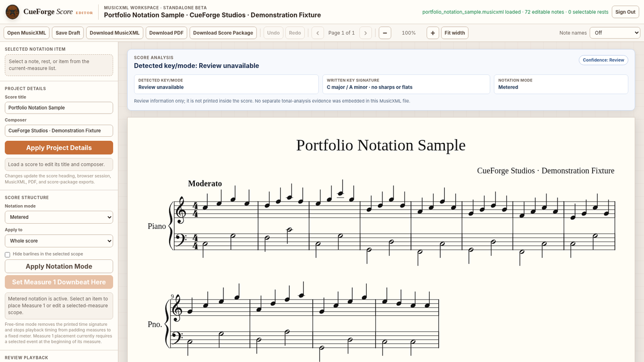
Task: Click the Written Key Signature card
Action: (x=406, y=84)
